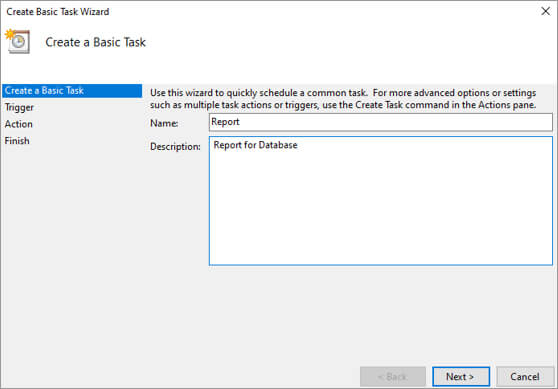Click the Name field containing Report
558x389 pixels.
(380, 122)
